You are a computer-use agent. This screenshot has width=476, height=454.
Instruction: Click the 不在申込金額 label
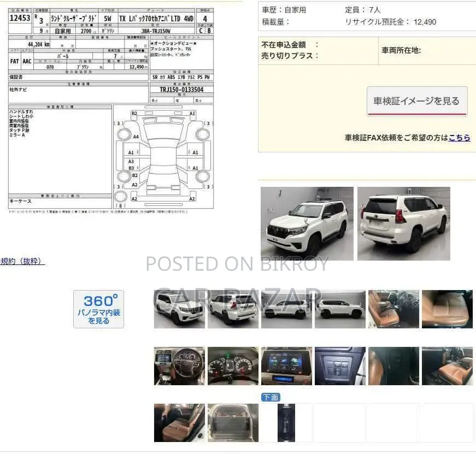[x=284, y=45]
